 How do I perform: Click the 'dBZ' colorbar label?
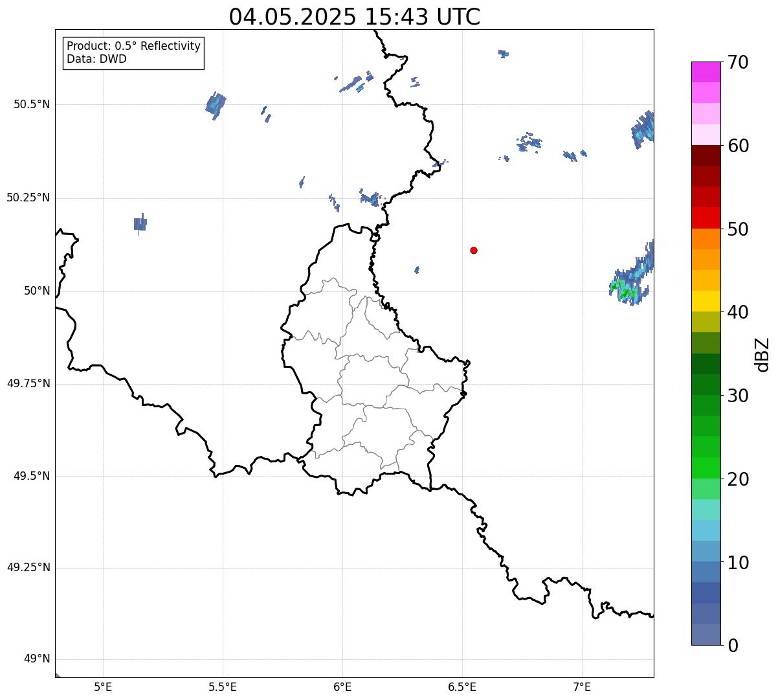click(762, 354)
